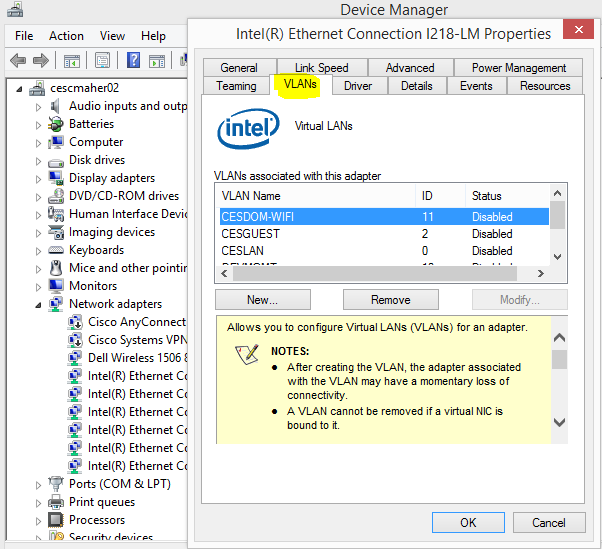
Task: Click the Mice and pointing devices icon
Action: 56,268
